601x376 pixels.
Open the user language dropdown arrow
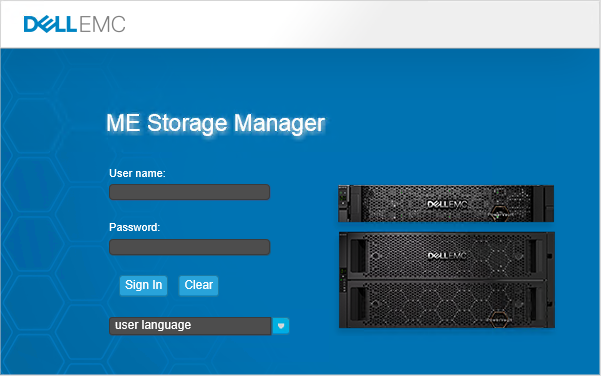281,326
